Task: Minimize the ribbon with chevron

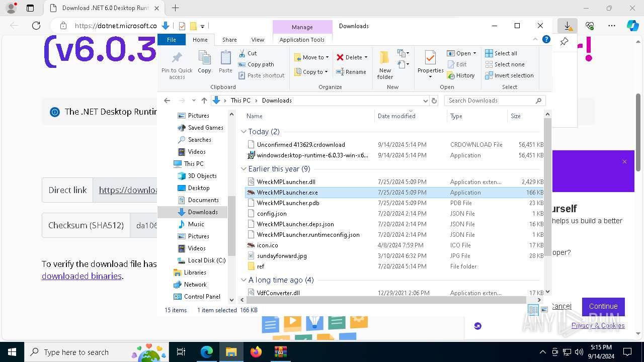Action: tap(536, 40)
